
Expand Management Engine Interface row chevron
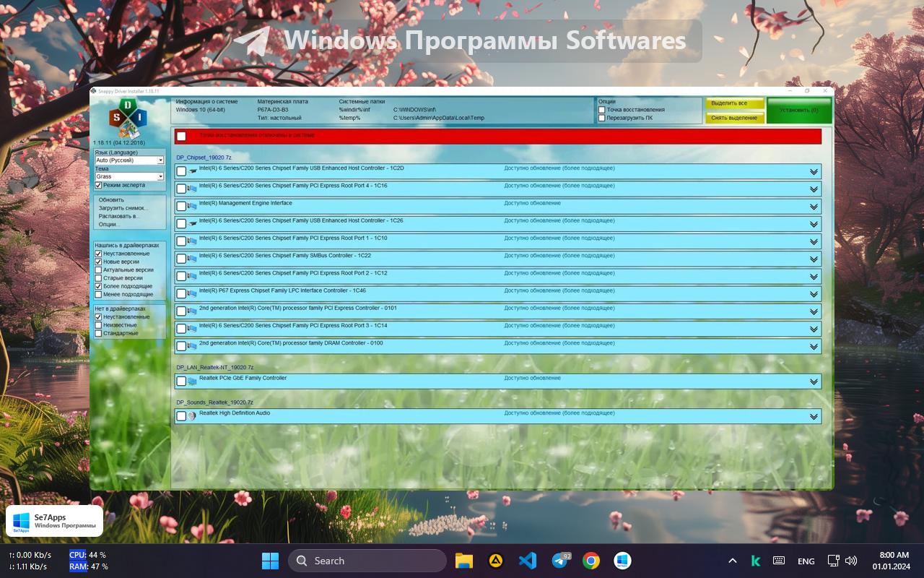coord(814,207)
